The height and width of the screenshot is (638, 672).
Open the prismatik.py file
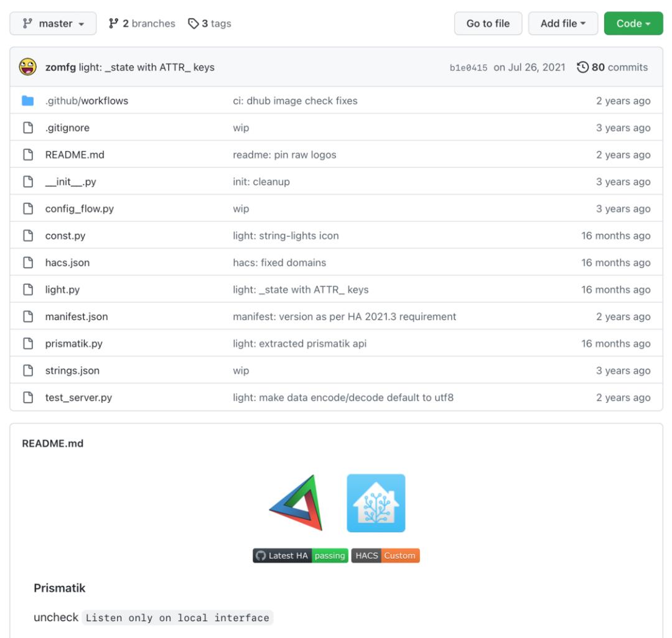pos(73,343)
